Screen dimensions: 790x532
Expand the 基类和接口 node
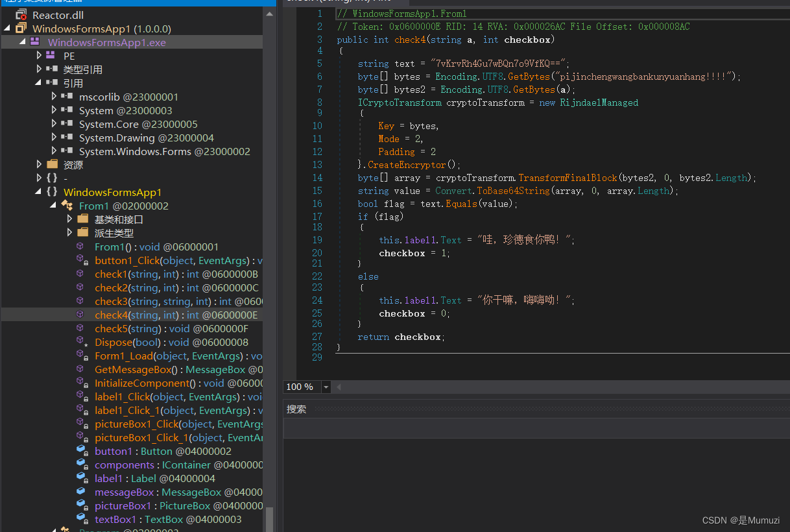(70, 219)
